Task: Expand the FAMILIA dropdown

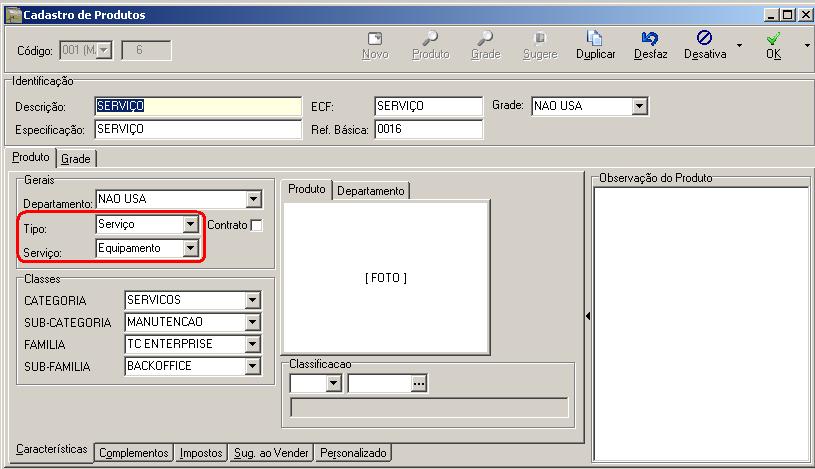Action: (252, 344)
